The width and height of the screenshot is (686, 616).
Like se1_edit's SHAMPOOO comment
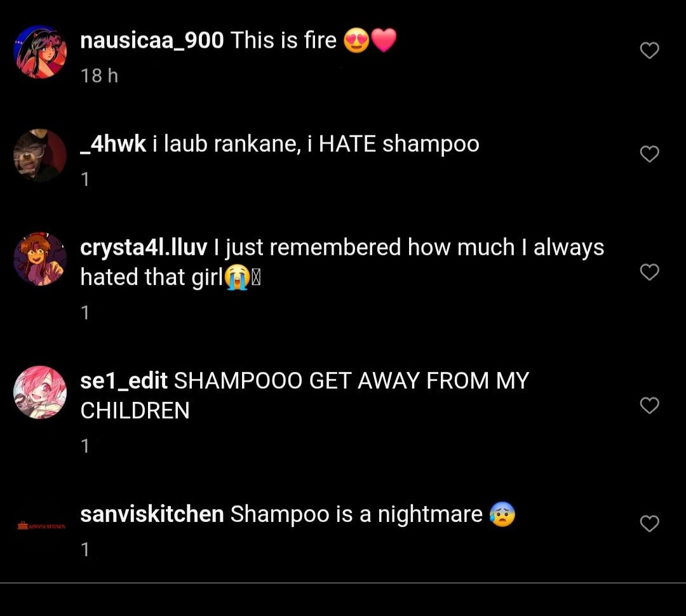click(649, 406)
